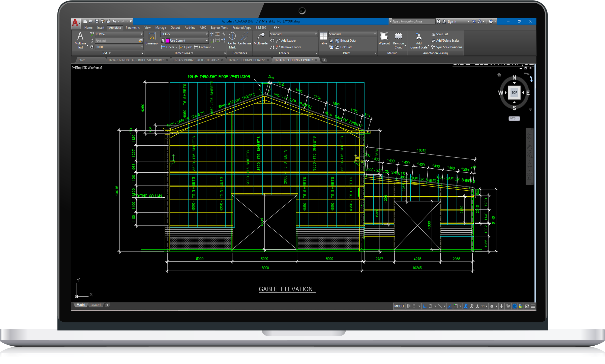Viewport: 605px width, 364px height.
Task: Toggle Ortho mode in status bar
Action: [x=425, y=306]
